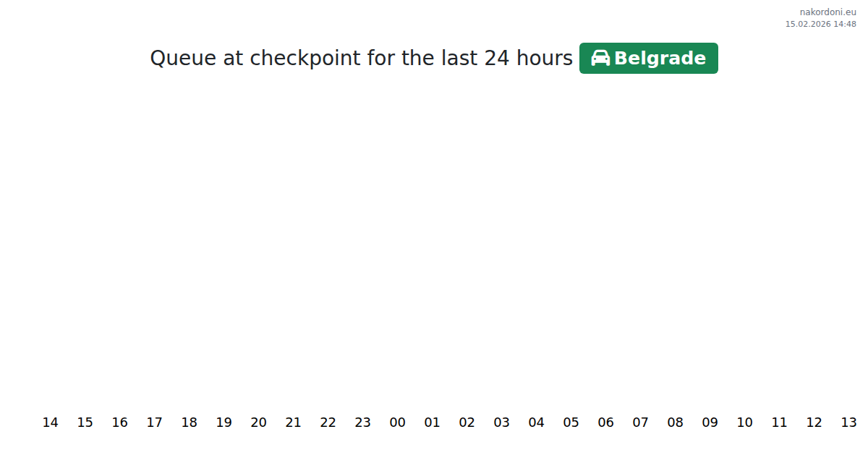Viewport: 868px width, 471px height.
Task: Select the 14 hour marker on the axis
Action: (50, 423)
